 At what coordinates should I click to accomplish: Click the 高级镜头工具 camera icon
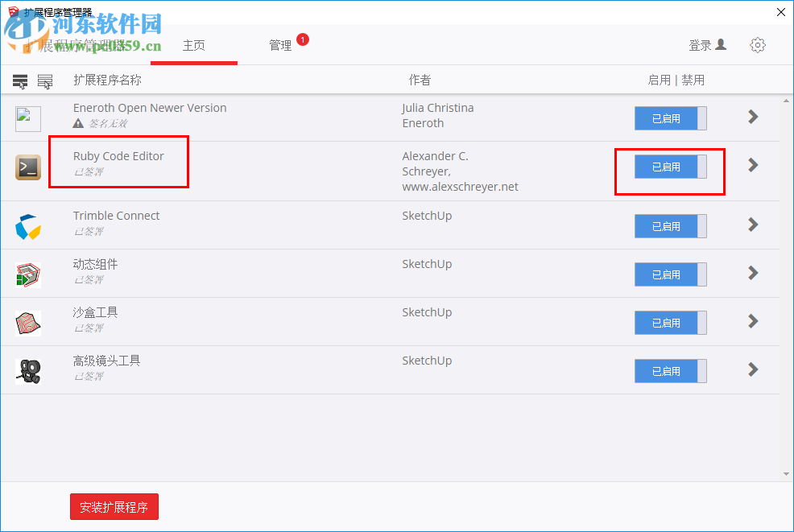coord(27,371)
